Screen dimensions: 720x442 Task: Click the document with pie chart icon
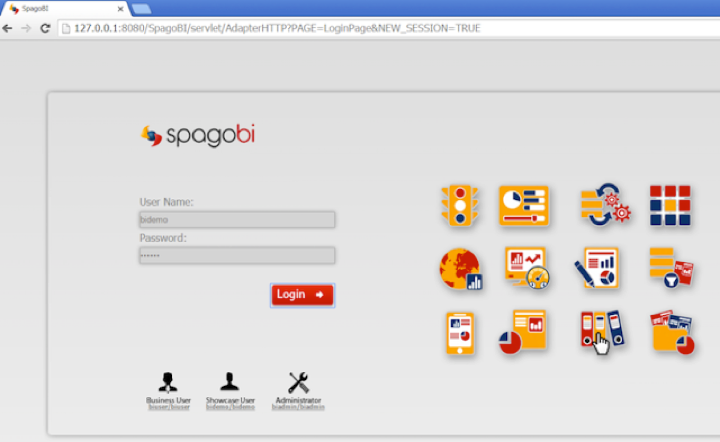coord(524,332)
